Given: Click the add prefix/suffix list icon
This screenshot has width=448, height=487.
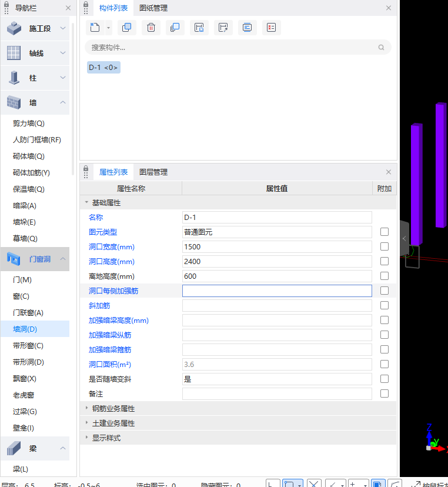Looking at the screenshot, I should (x=247, y=28).
